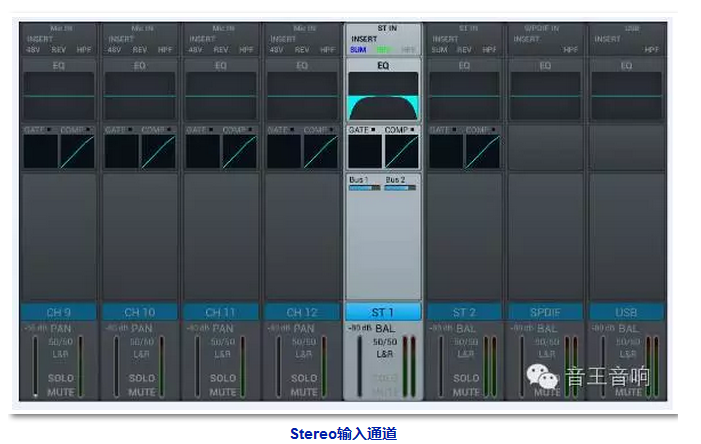Open the COMP graph on ST 1
Screen dimensions: 701x444
(x=402, y=151)
